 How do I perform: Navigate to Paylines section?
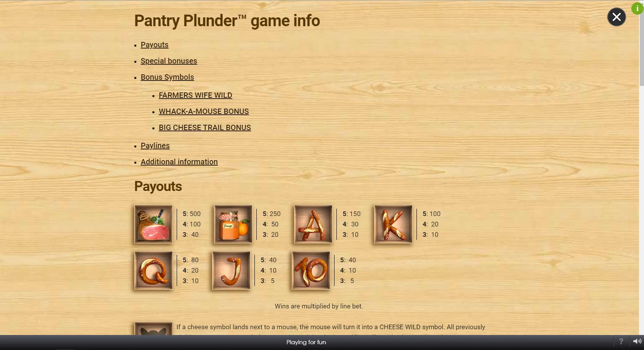155,145
